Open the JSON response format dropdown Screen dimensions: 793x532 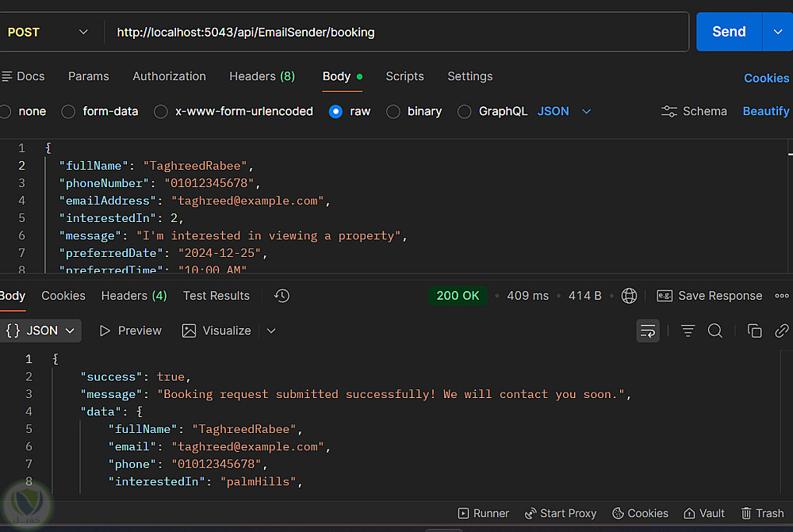coord(40,331)
